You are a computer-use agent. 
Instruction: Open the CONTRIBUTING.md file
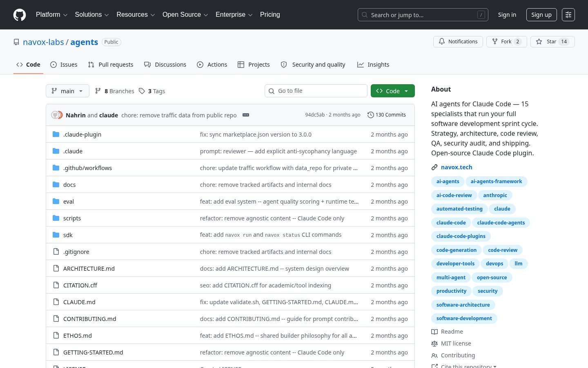click(x=90, y=319)
